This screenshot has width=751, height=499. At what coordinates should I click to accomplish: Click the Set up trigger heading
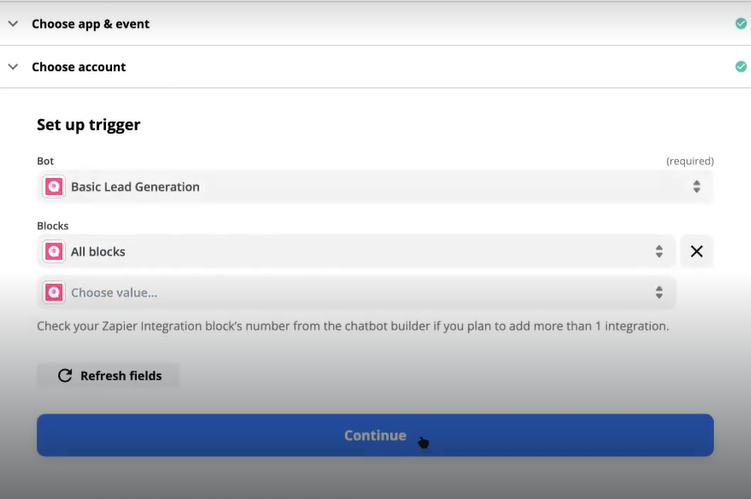89,125
